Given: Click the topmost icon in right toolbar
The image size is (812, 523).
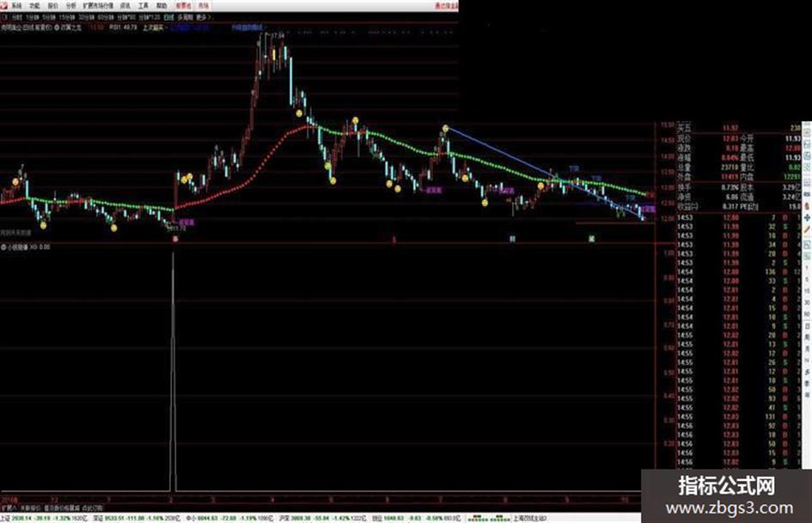Looking at the screenshot, I should point(807,132).
